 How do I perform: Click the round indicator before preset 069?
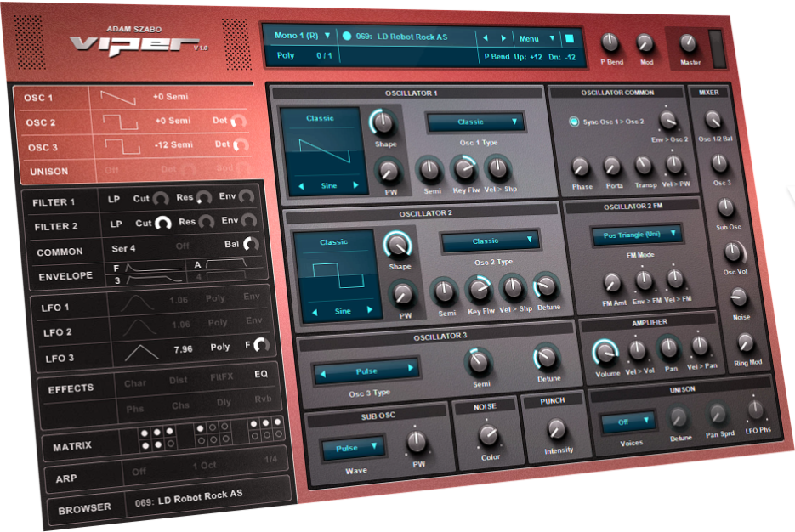pyautogui.click(x=347, y=36)
